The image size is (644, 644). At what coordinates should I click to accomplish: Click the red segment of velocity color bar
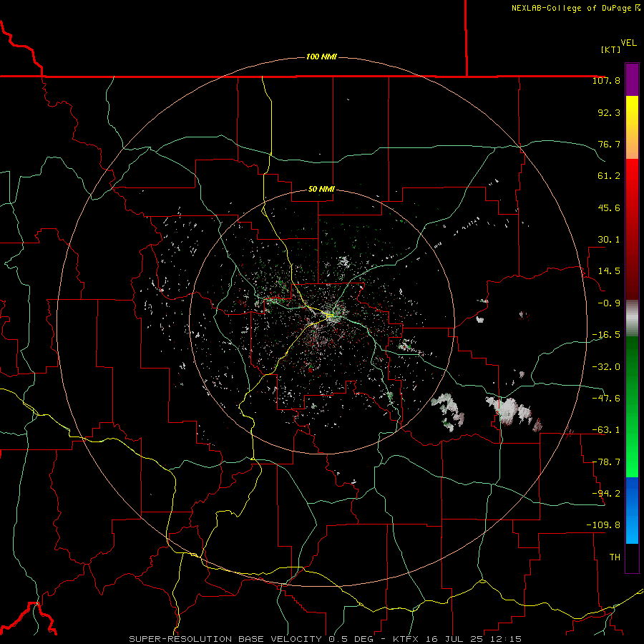(x=632, y=229)
